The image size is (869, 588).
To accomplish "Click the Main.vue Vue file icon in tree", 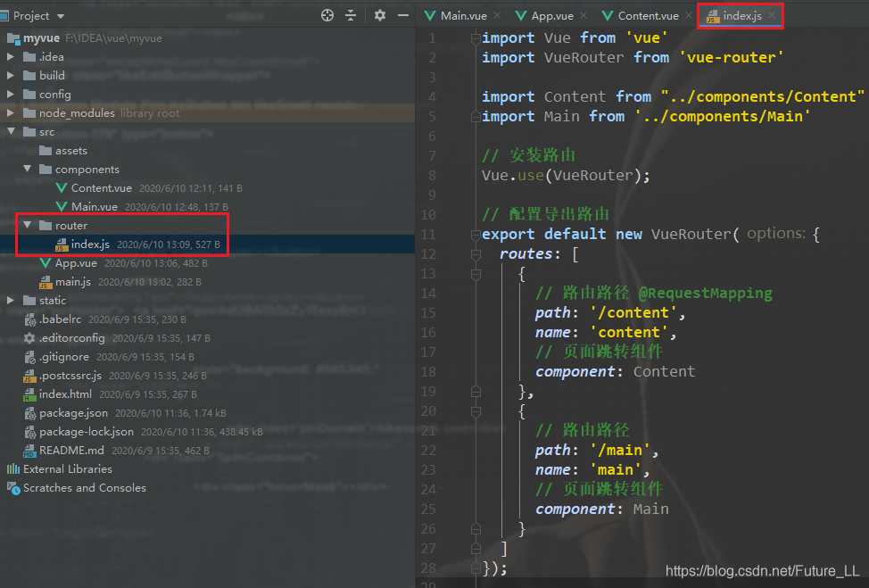I will (62, 207).
